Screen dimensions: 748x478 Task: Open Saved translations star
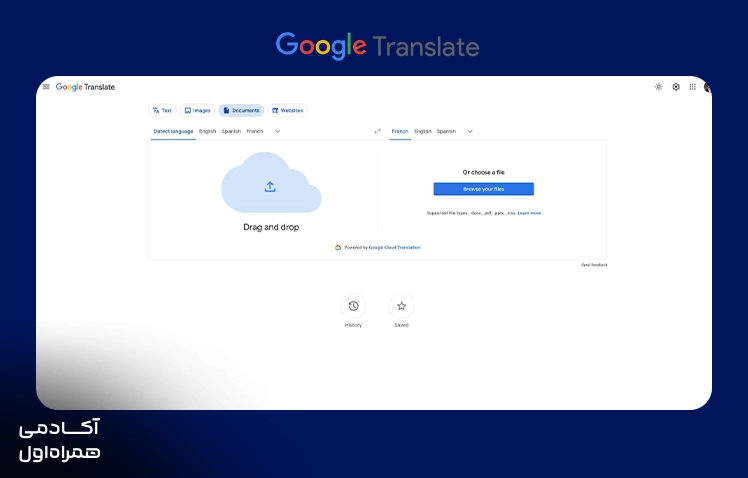[401, 306]
